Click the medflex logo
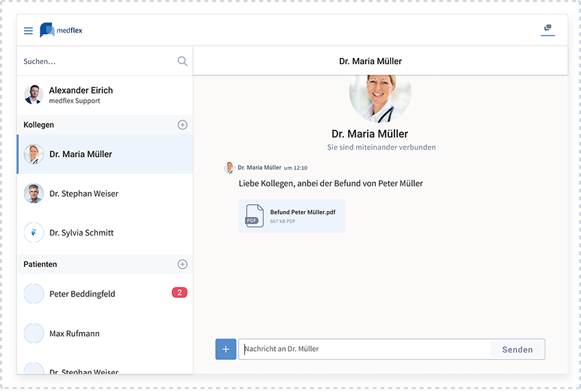Viewport: 581px width, 392px height. [x=62, y=30]
